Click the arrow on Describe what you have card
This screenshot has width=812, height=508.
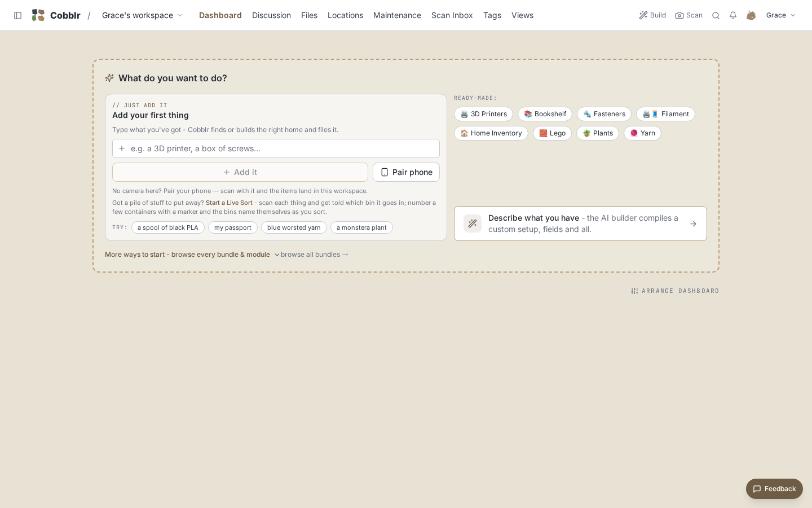point(694,224)
